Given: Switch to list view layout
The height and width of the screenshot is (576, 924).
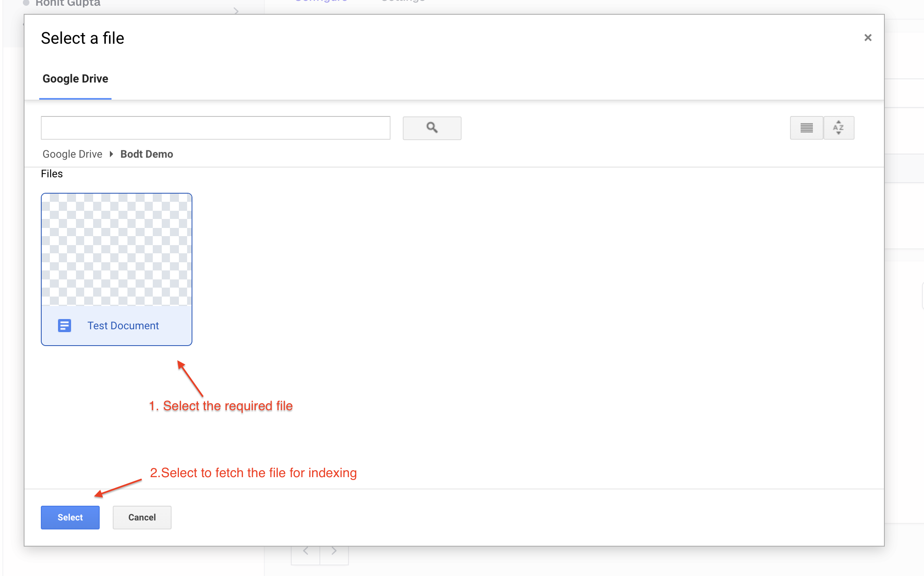Looking at the screenshot, I should [x=806, y=128].
